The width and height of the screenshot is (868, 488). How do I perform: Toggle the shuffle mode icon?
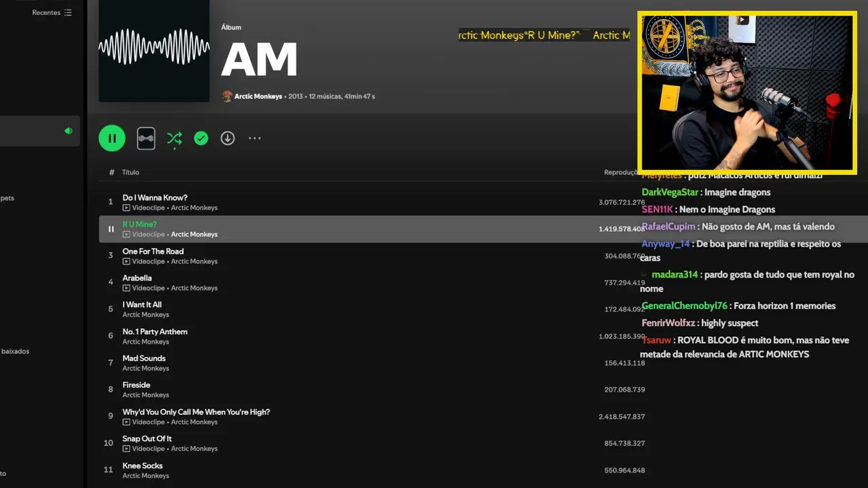tap(174, 138)
